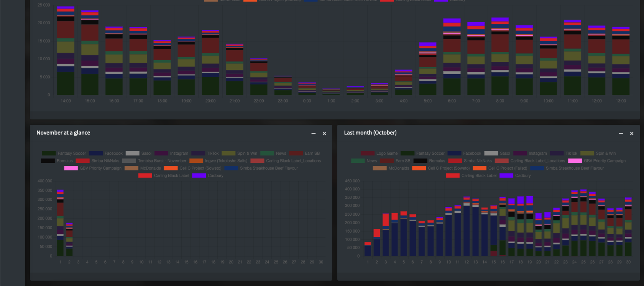
Task: Click the 25 000 axis label in hourly chart
Action: point(44,5)
